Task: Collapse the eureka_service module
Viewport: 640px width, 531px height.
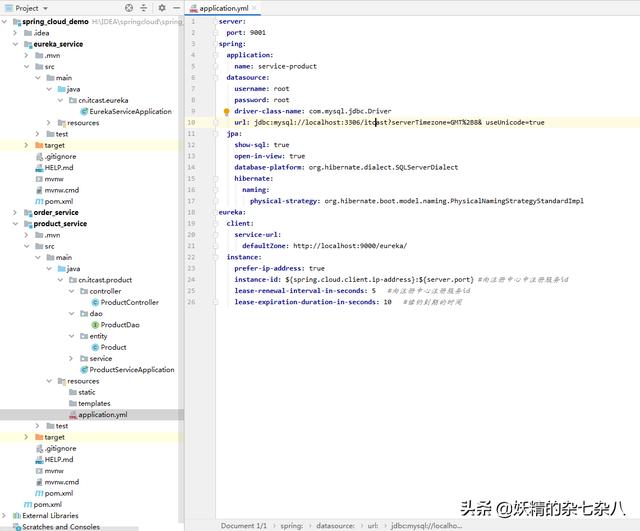Action: coord(15,44)
